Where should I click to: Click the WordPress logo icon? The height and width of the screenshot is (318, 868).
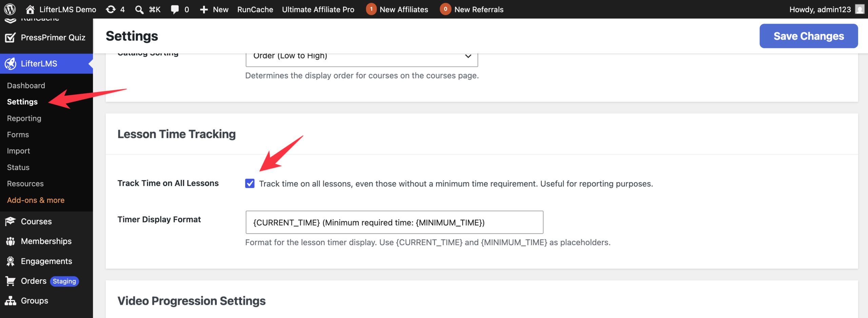[x=10, y=9]
